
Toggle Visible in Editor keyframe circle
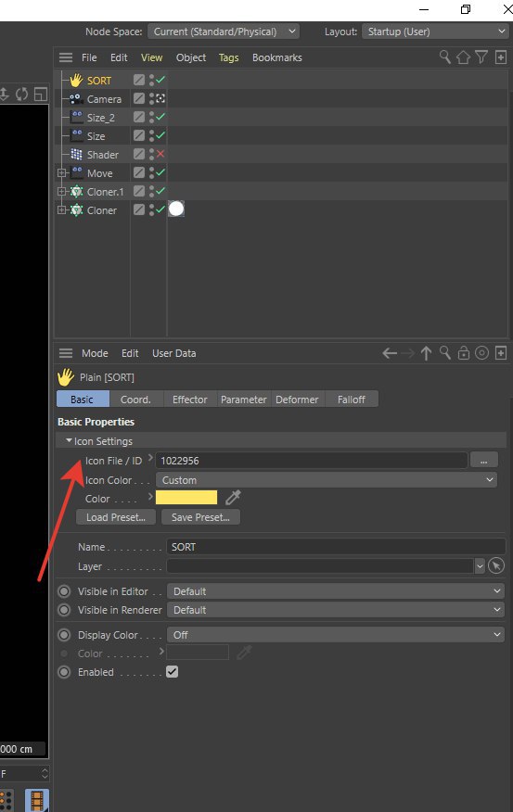pos(64,591)
